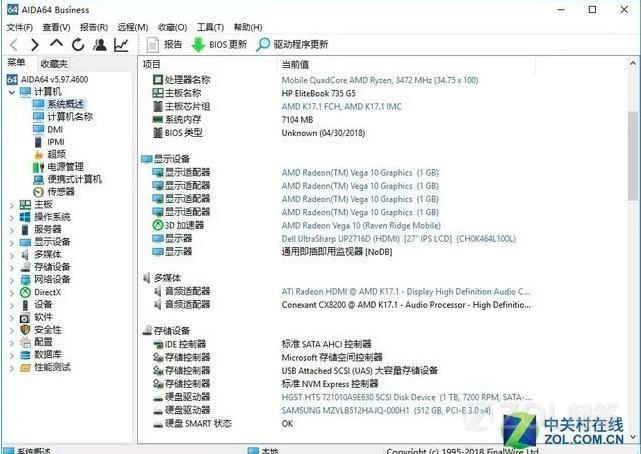Switch to the 收藏夹 tab
This screenshot has width=641, height=454.
54,64
